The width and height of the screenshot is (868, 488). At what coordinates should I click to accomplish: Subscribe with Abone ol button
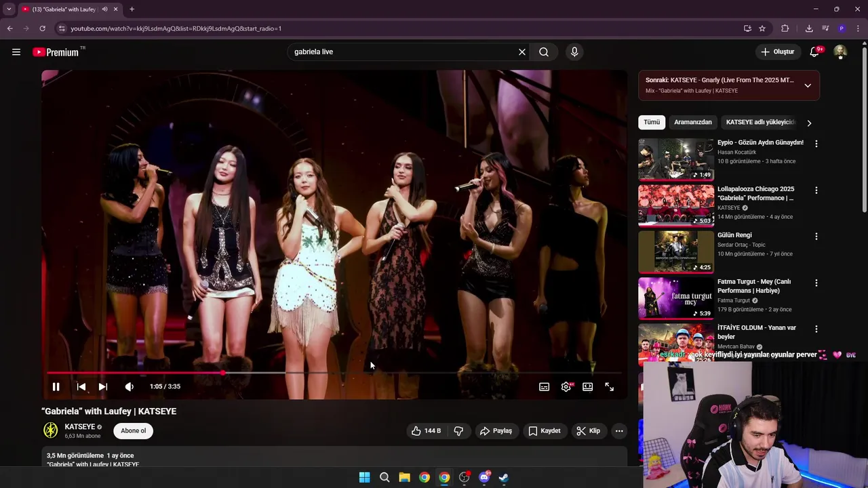[x=133, y=430]
